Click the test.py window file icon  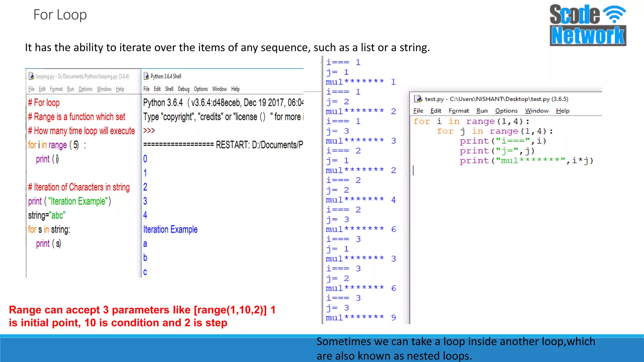point(419,99)
